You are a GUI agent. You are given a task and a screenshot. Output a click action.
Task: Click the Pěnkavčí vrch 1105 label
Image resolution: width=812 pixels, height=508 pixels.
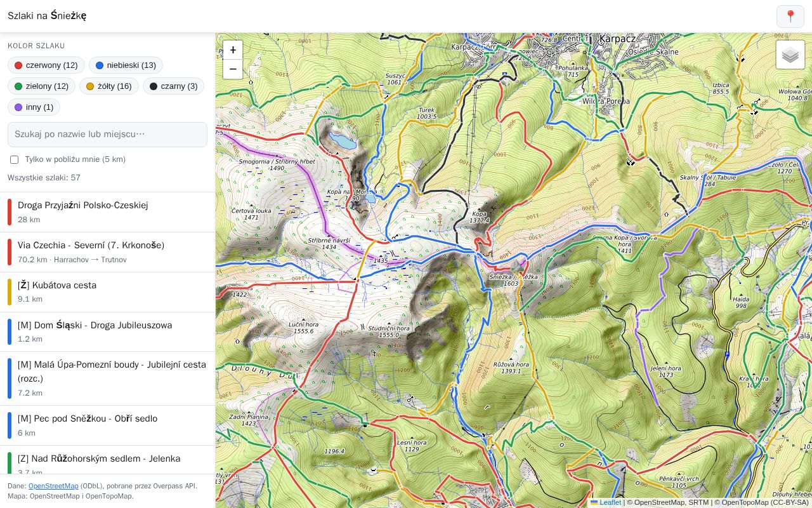click(x=678, y=481)
